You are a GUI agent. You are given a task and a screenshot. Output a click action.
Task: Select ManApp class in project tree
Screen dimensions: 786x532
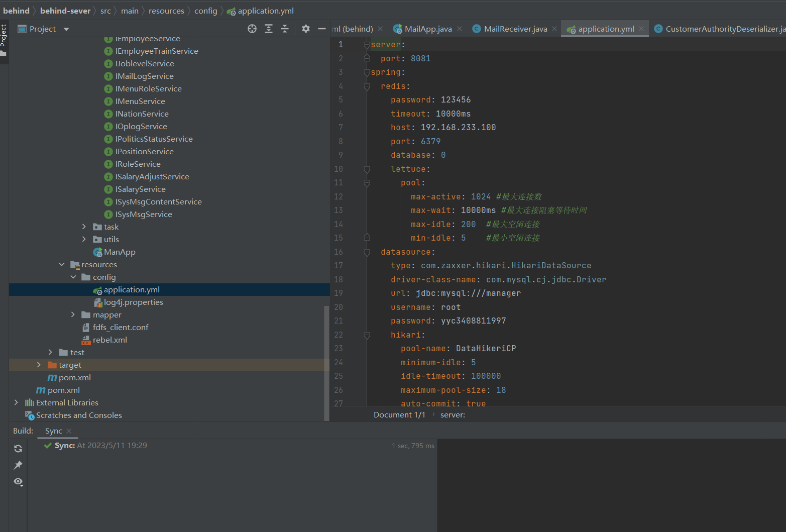click(x=115, y=252)
